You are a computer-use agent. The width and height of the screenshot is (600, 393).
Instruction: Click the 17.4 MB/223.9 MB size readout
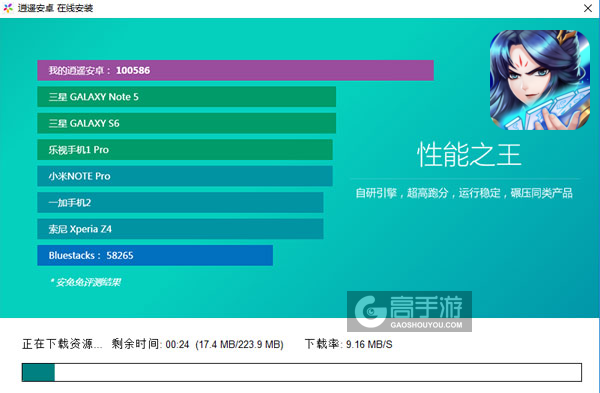click(x=240, y=344)
